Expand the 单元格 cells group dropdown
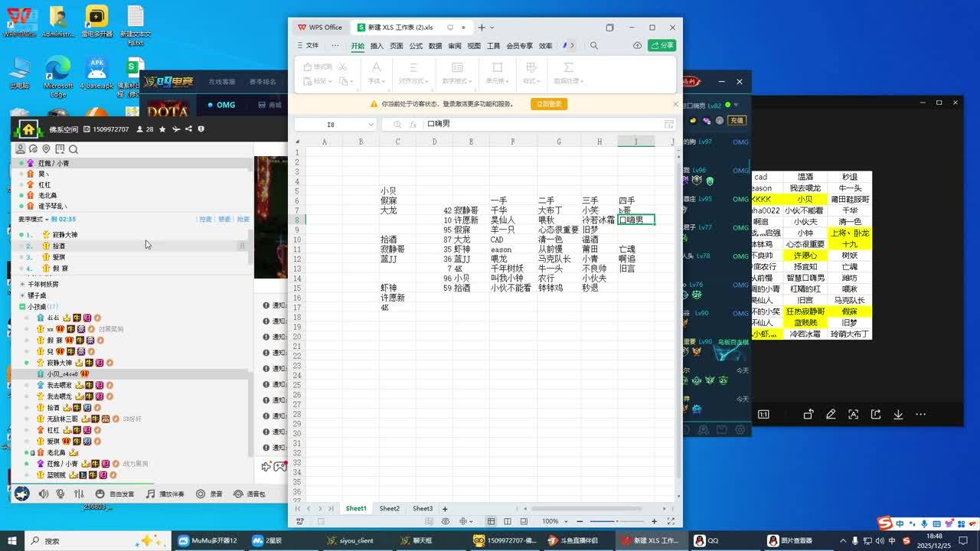This screenshot has width=980, height=551. [497, 81]
